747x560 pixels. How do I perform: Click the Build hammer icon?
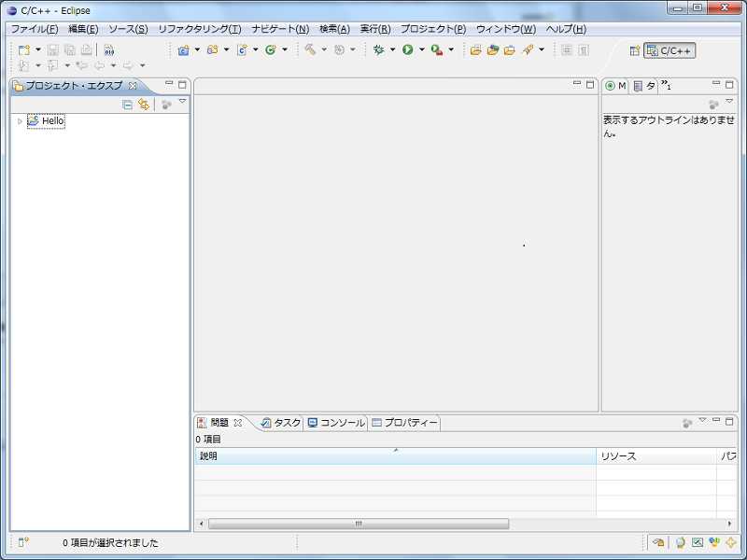click(309, 49)
